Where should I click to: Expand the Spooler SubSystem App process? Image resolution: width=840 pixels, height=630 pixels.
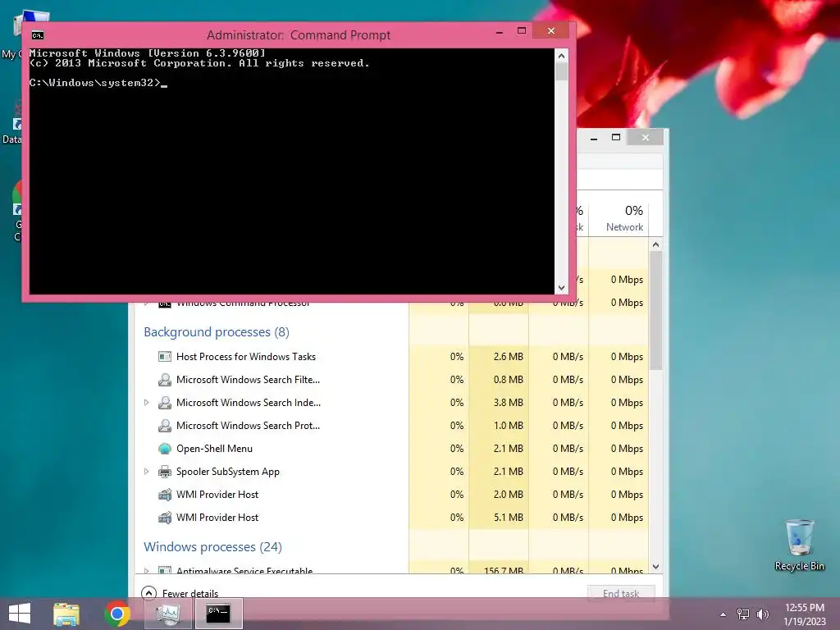pos(146,472)
